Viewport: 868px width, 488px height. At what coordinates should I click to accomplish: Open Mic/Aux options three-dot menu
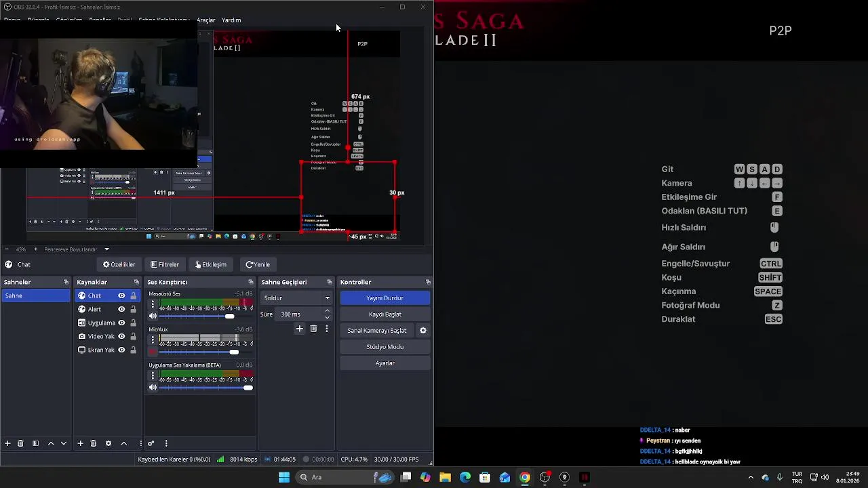153,340
